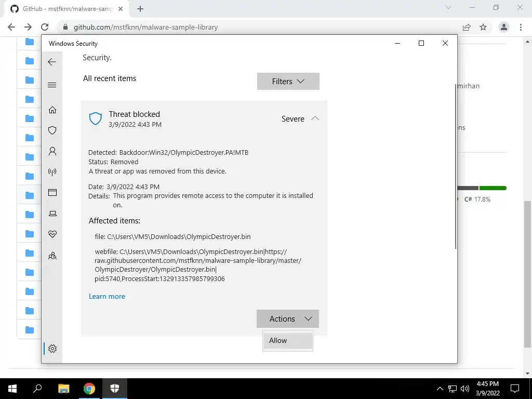
Task: Open Home in Windows Security sidebar
Action: point(52,110)
